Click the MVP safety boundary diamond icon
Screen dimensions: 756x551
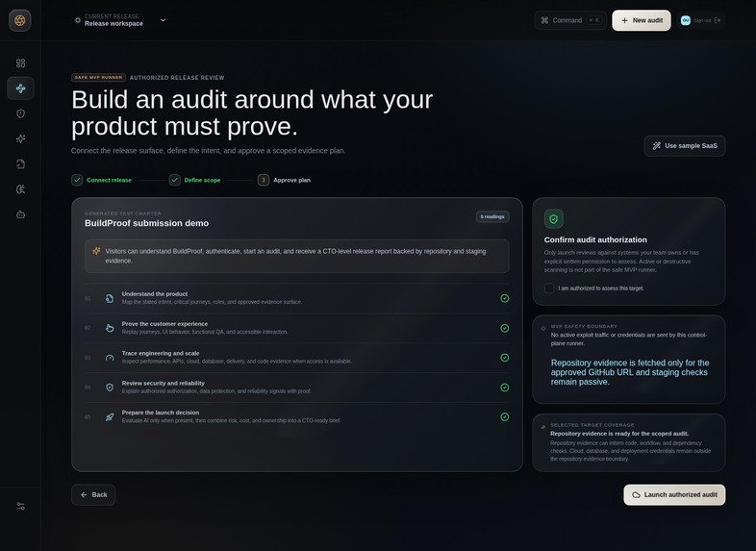click(543, 328)
